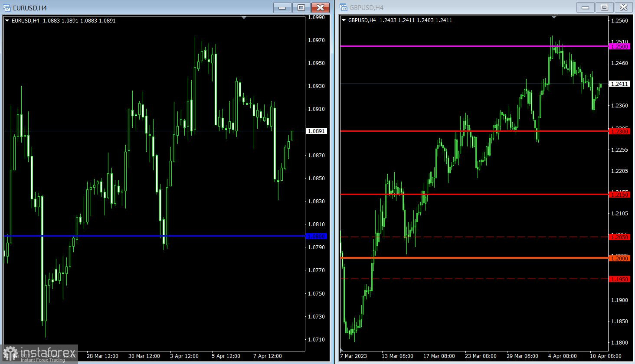
Task: Click the 7 Apr 12:00 time label
Action: click(x=268, y=356)
